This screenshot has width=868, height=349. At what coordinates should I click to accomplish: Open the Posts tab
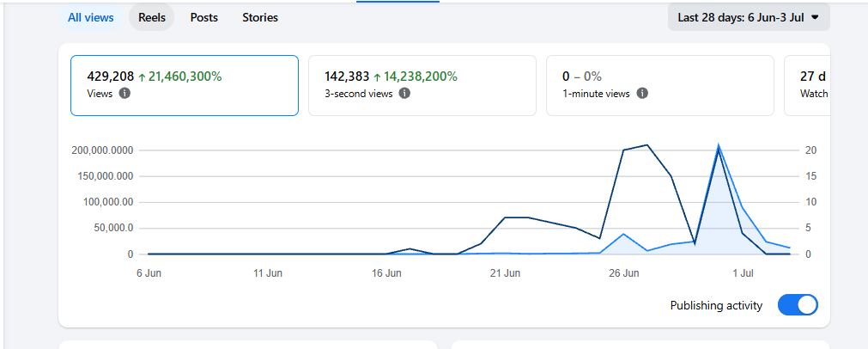pyautogui.click(x=204, y=17)
